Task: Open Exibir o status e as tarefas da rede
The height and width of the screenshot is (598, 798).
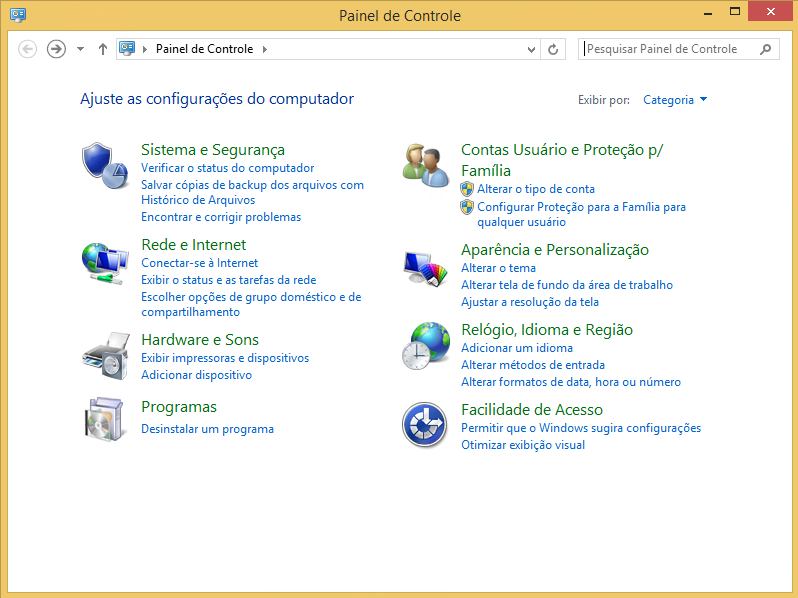Action: coord(229,280)
